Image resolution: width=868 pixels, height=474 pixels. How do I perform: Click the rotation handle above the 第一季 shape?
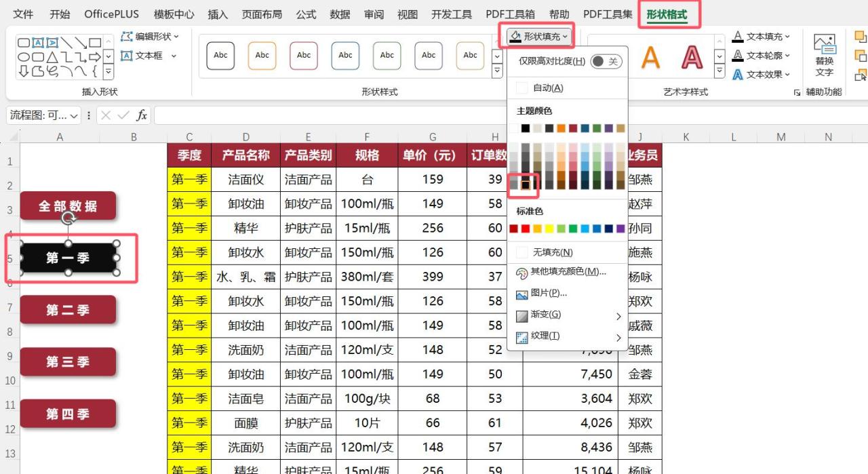coord(68,218)
